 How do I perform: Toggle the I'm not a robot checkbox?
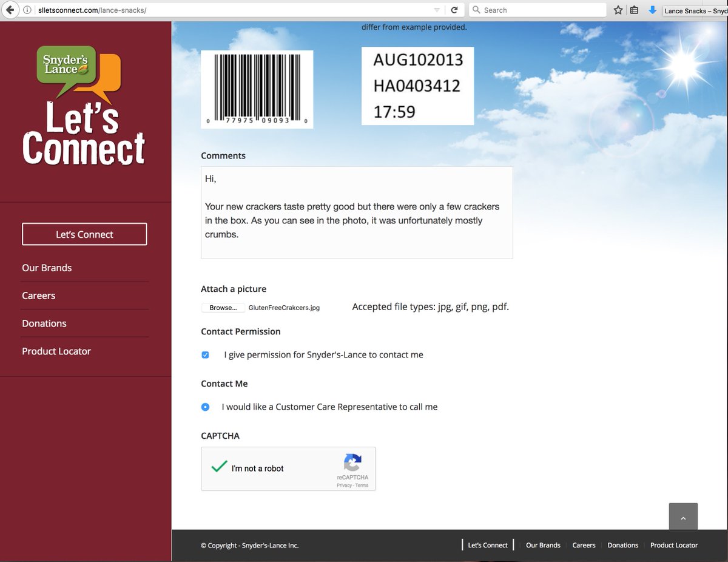218,467
